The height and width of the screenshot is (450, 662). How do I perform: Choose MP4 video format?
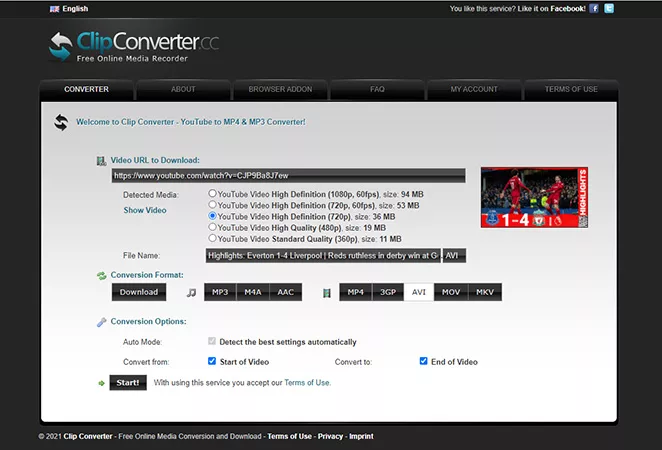click(x=355, y=292)
